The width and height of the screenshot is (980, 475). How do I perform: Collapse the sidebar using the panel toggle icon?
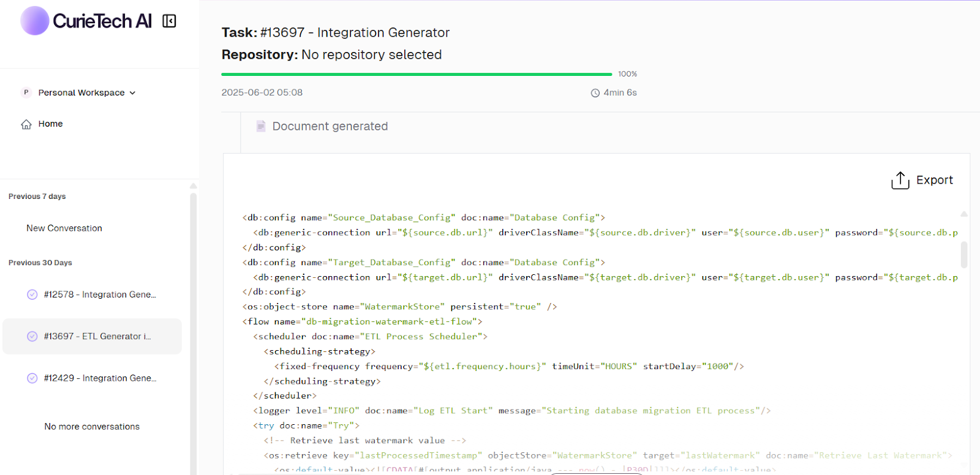tap(169, 21)
